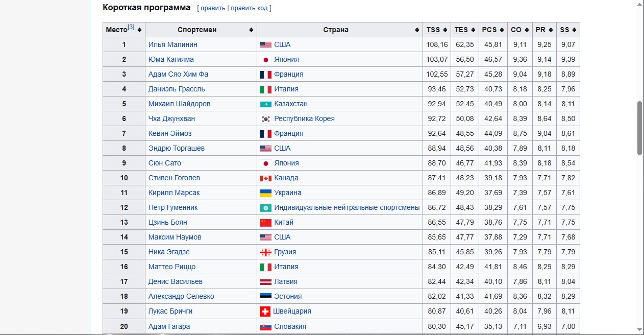Click the Switzerland flag icon
Screen dimensions: 644x335
[x=265, y=312]
